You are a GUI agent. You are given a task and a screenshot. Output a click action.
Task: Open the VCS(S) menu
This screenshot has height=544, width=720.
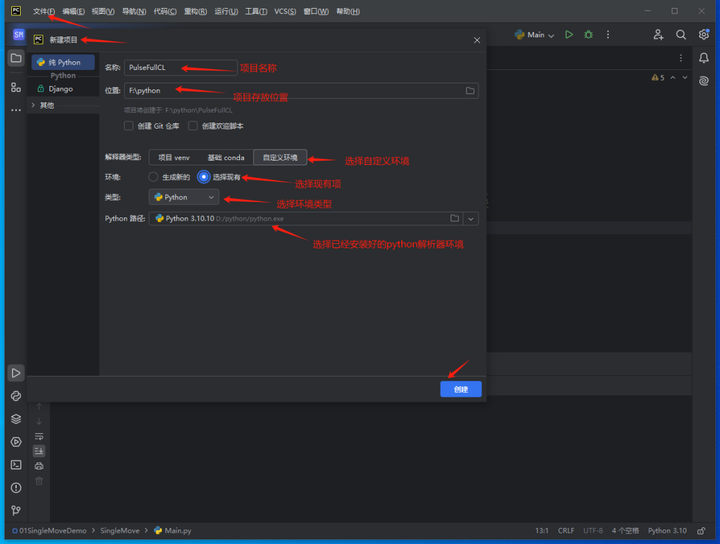pyautogui.click(x=285, y=11)
